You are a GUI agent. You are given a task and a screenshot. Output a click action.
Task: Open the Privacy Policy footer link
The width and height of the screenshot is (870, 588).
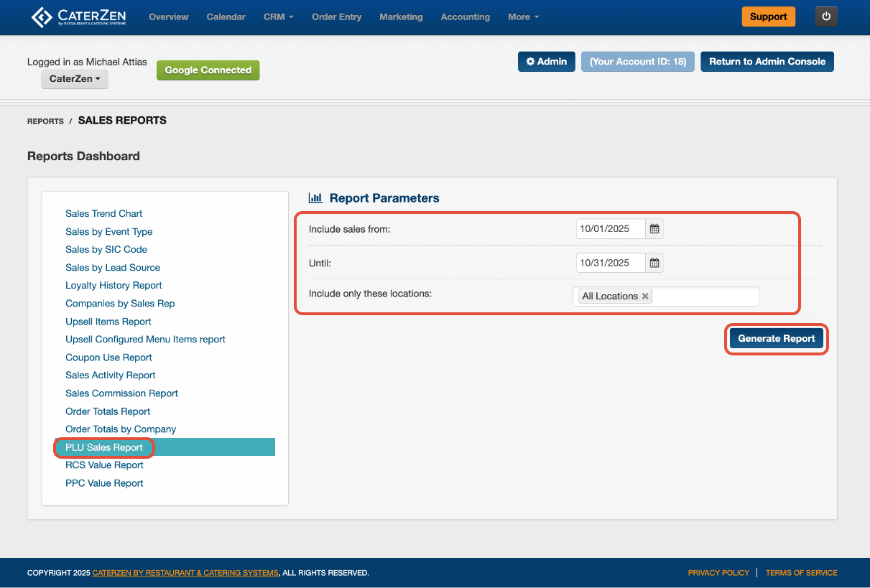click(718, 573)
